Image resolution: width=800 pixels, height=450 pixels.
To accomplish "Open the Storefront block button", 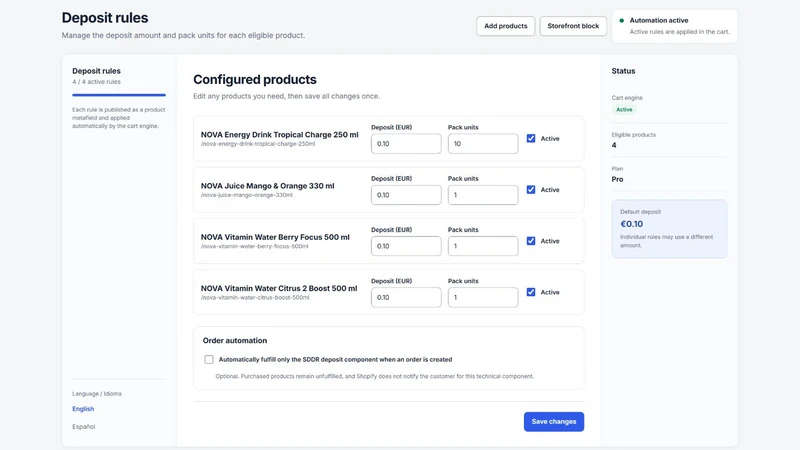I will click(573, 26).
